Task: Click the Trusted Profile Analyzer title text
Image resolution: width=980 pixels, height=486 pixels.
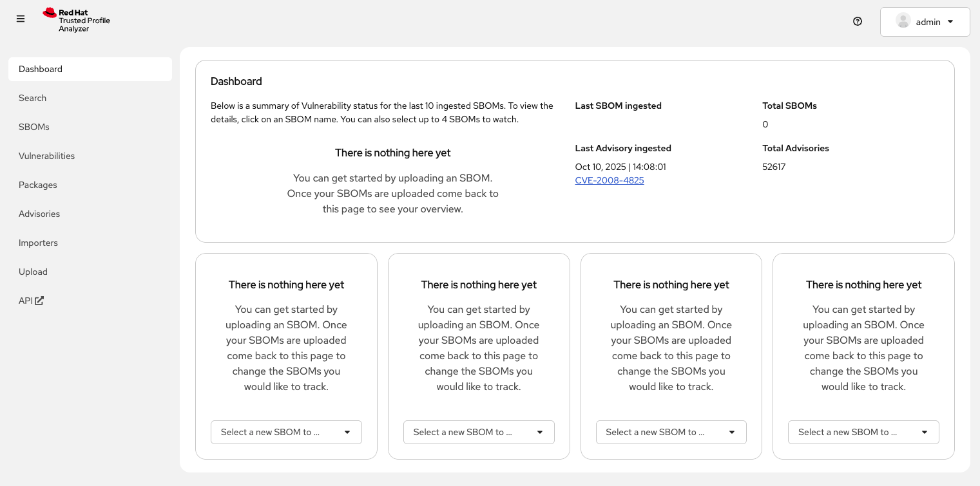Action: point(84,24)
